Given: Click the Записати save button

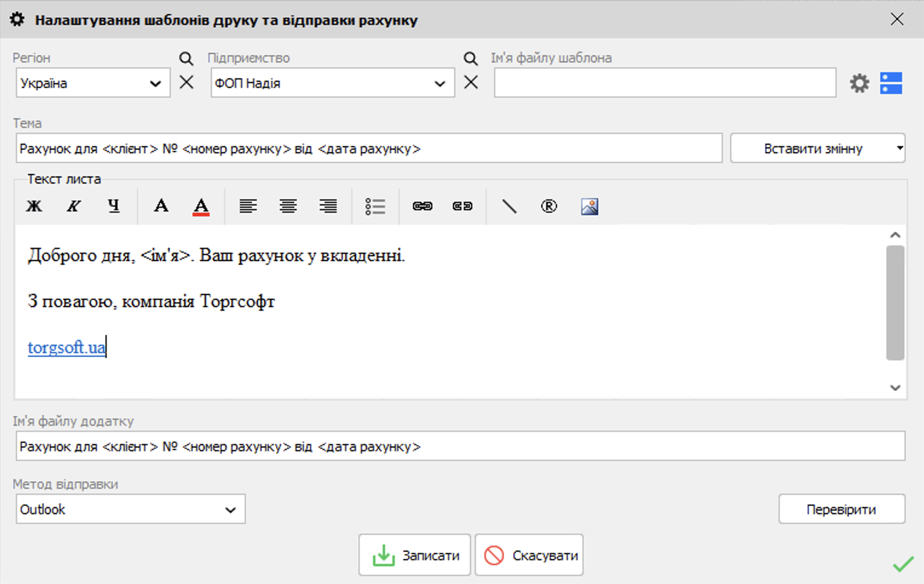Looking at the screenshot, I should pyautogui.click(x=415, y=555).
